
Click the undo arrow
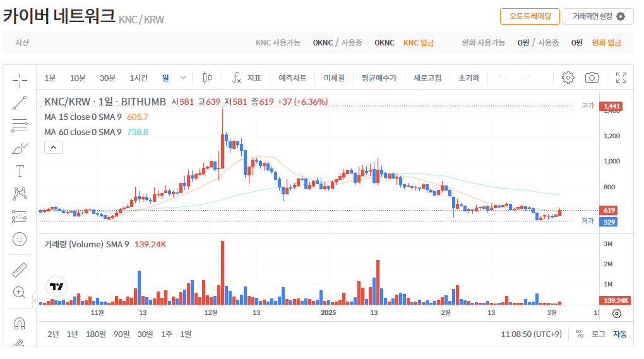(503, 77)
